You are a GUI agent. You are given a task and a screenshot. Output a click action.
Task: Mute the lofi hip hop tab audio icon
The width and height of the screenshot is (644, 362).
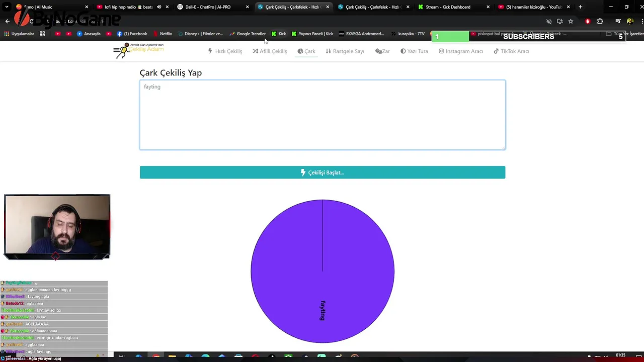point(159,7)
